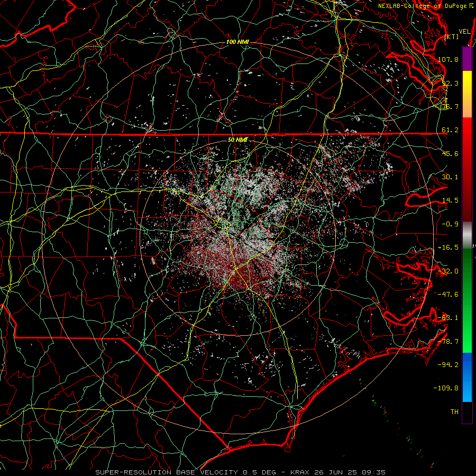476x476 pixels.
Task: Click the -94.2 value on velocity scale
Action: [x=448, y=364]
